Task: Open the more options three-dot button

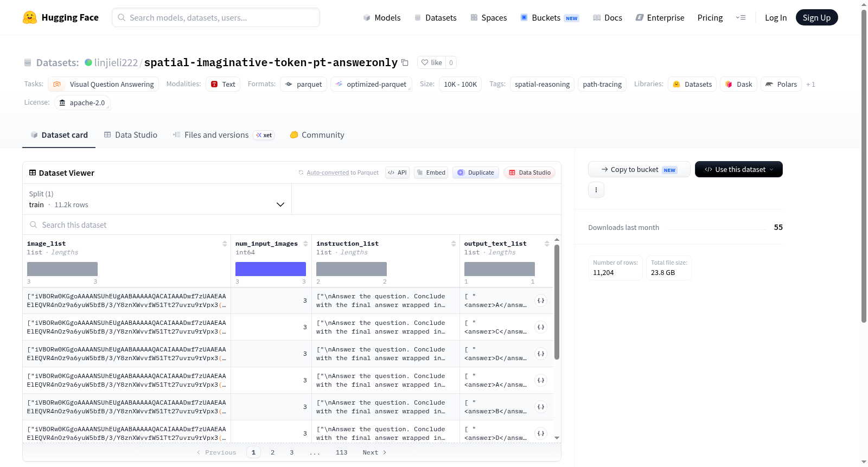Action: tap(596, 190)
